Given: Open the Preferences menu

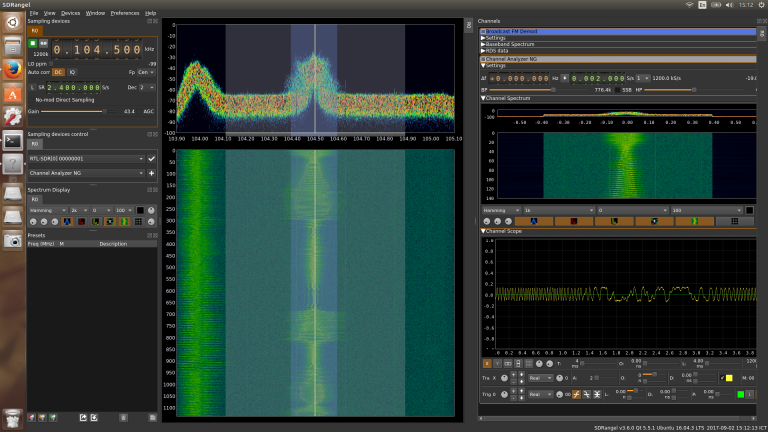Looking at the screenshot, I should tap(125, 13).
